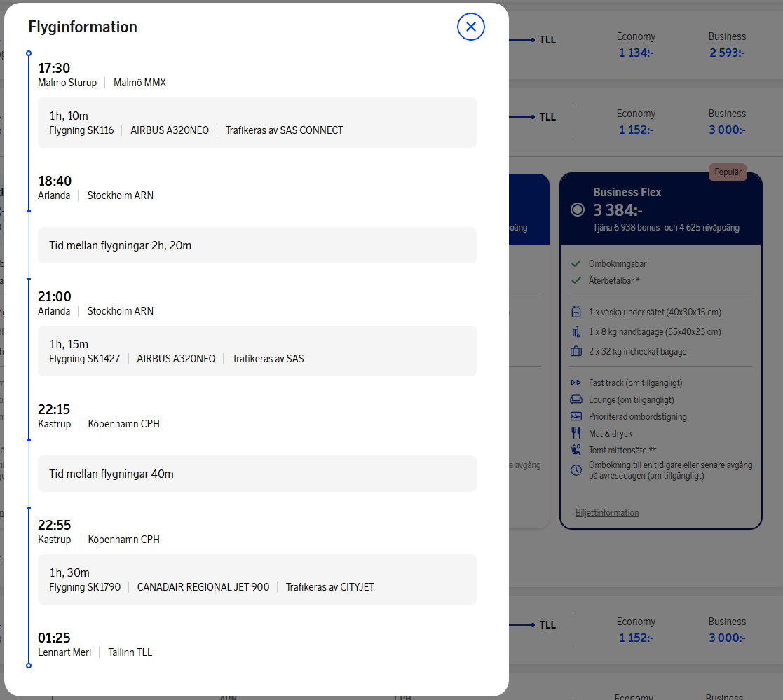Click the Mat & dryck cutlery icon
783x700 pixels.
[x=576, y=433]
